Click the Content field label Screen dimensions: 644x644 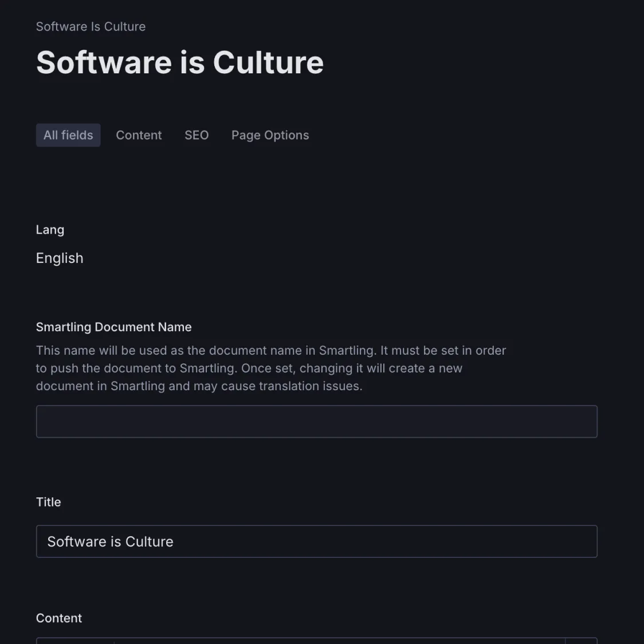[59, 618]
